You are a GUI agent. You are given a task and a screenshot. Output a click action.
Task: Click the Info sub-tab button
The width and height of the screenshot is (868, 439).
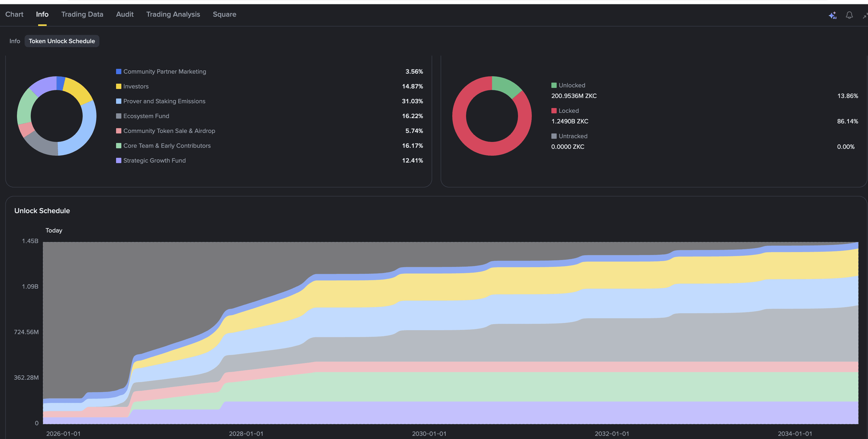point(15,41)
